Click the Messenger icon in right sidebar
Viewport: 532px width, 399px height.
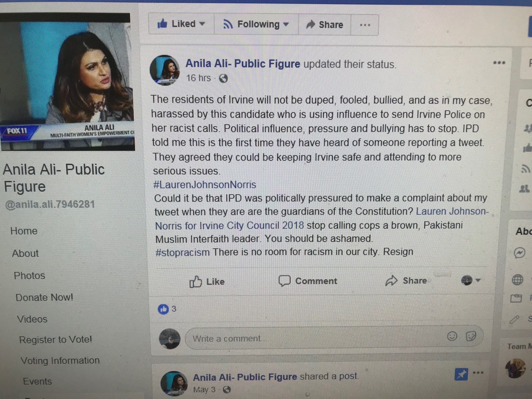pos(519,253)
